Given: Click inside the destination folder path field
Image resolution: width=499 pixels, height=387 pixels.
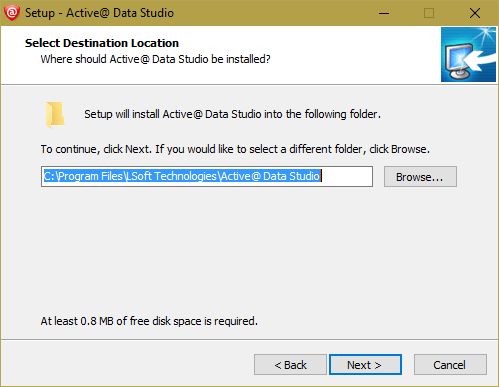Looking at the screenshot, I should tap(207, 177).
